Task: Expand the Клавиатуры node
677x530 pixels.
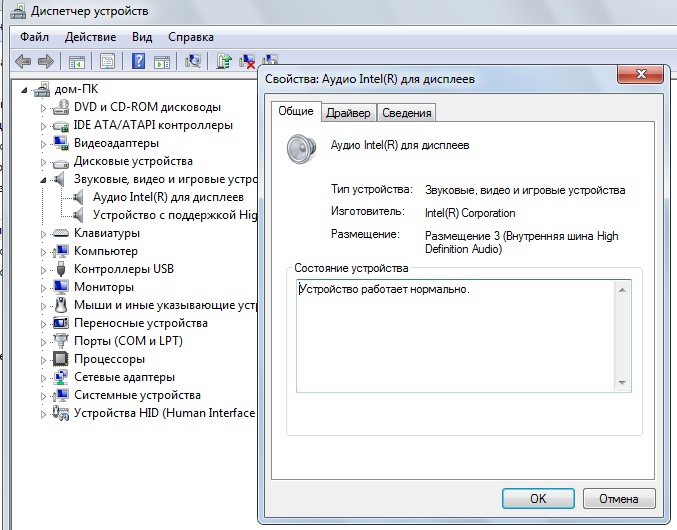Action: pos(43,234)
